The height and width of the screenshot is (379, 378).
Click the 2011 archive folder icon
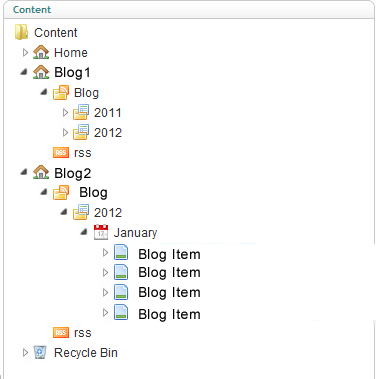(x=81, y=112)
